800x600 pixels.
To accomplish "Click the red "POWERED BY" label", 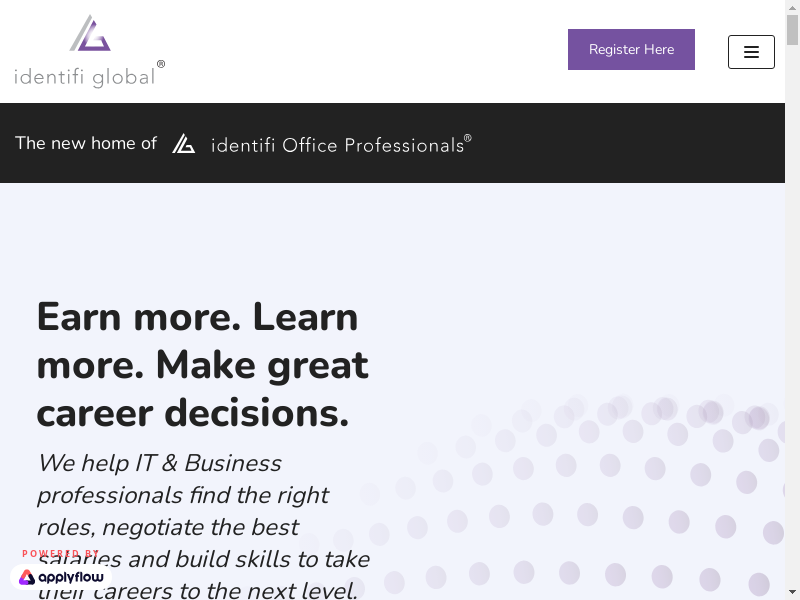I will [x=60, y=553].
